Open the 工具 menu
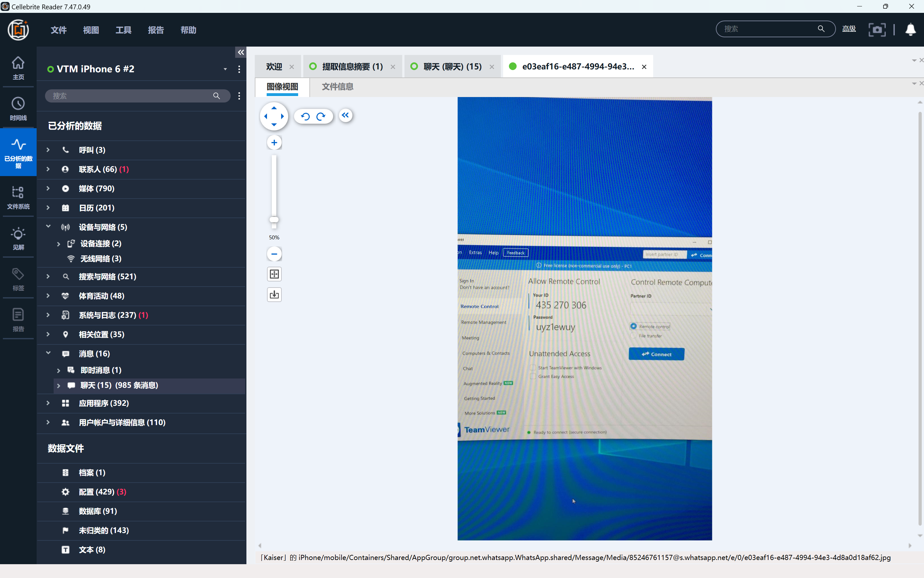The height and width of the screenshot is (578, 924). [x=123, y=30]
